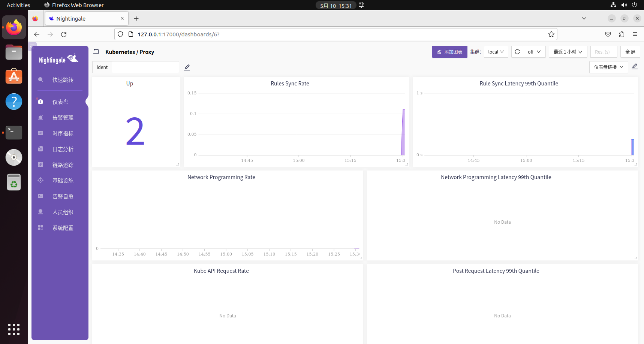This screenshot has height=344, width=644.
Task: Click the edit pencil icon next to ident
Action: pos(187,67)
